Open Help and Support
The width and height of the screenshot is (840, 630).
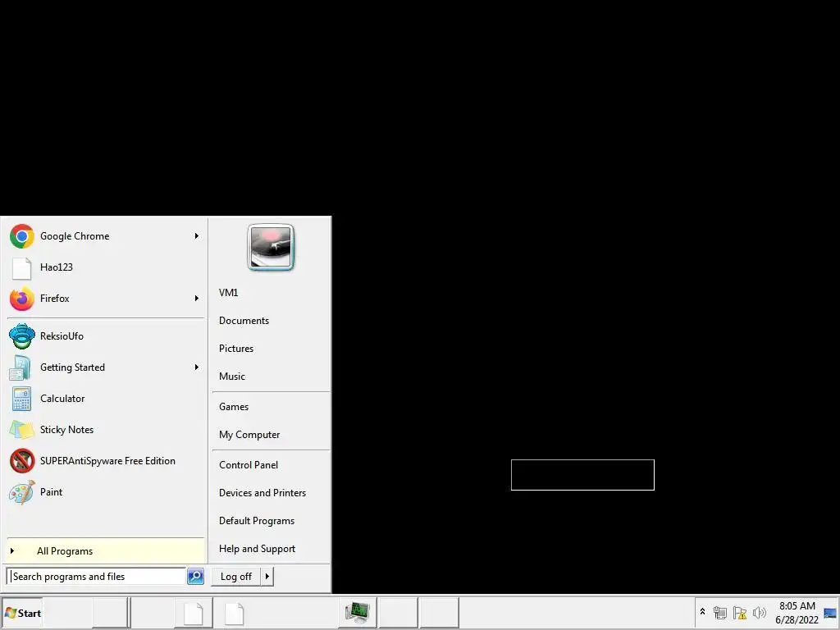click(257, 549)
